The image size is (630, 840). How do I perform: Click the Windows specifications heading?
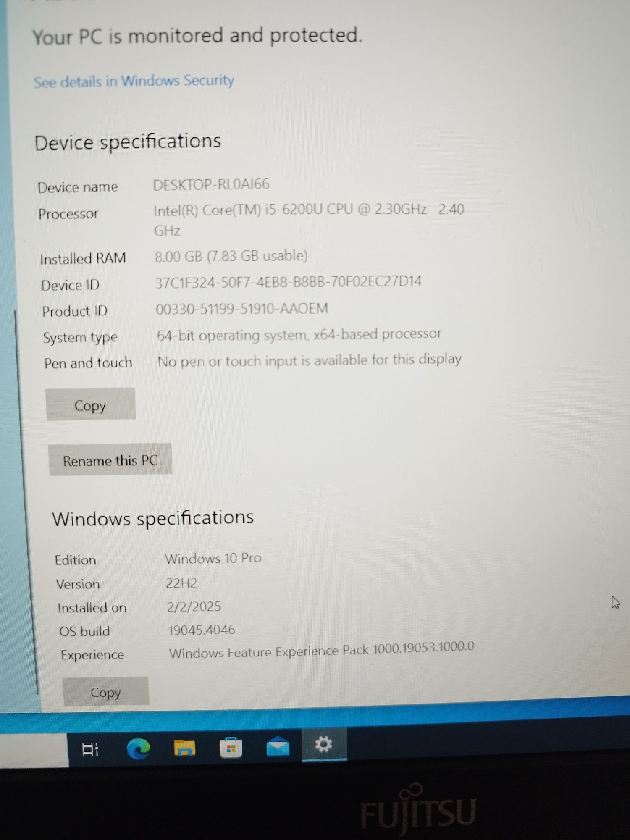[x=153, y=518]
